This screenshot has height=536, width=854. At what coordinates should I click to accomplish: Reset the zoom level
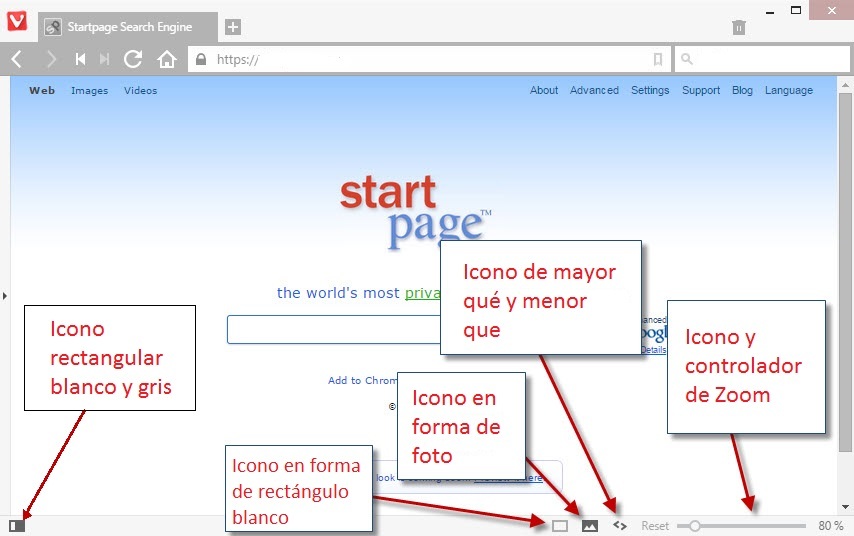point(655,526)
